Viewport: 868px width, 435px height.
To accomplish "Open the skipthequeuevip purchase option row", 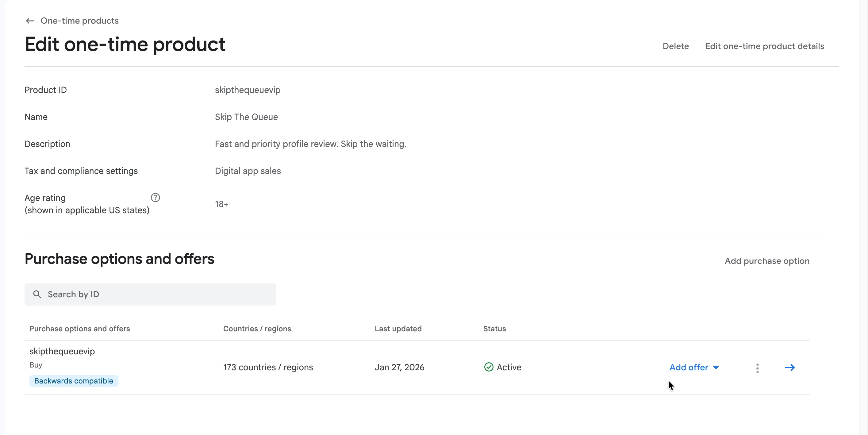I will [x=62, y=352].
